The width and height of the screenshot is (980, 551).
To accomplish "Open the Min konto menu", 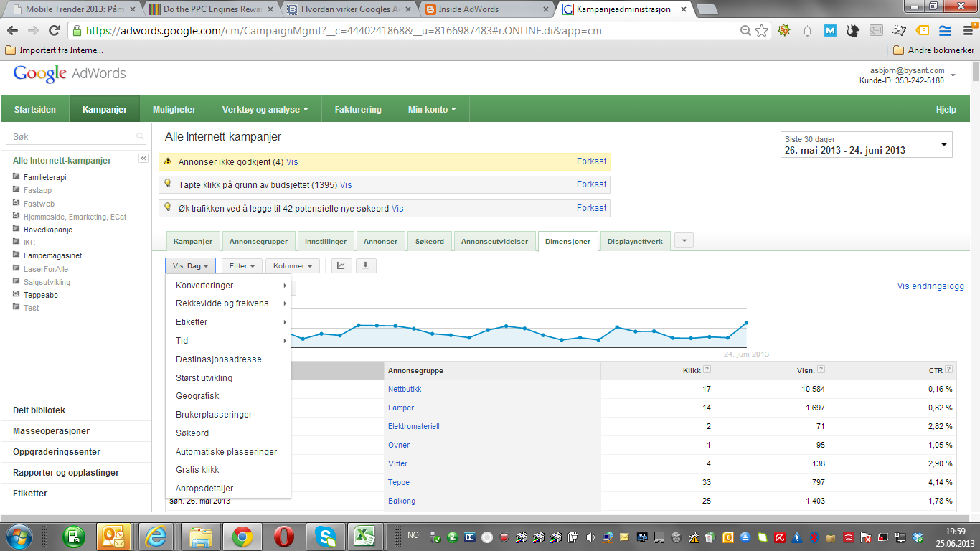I will click(432, 110).
